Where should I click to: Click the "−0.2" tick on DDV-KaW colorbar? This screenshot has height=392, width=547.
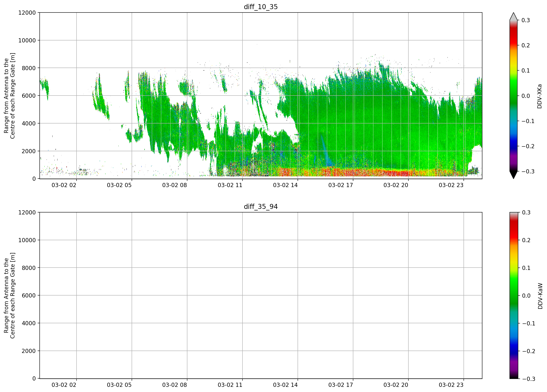click(529, 351)
